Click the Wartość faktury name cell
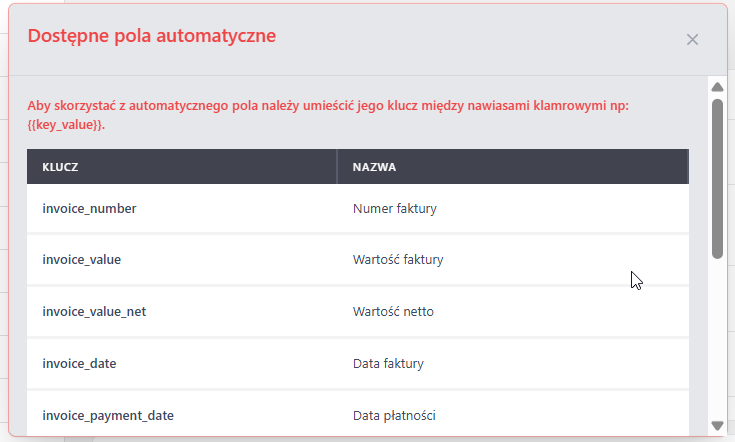 [x=398, y=260]
